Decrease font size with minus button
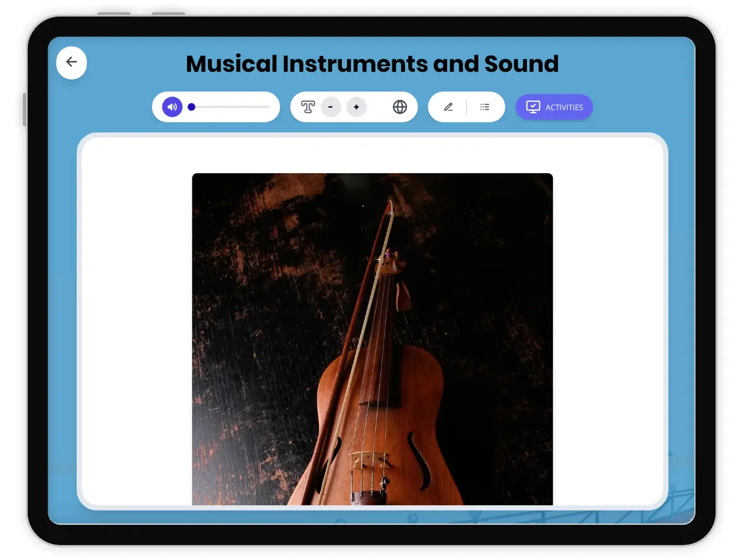 click(331, 106)
